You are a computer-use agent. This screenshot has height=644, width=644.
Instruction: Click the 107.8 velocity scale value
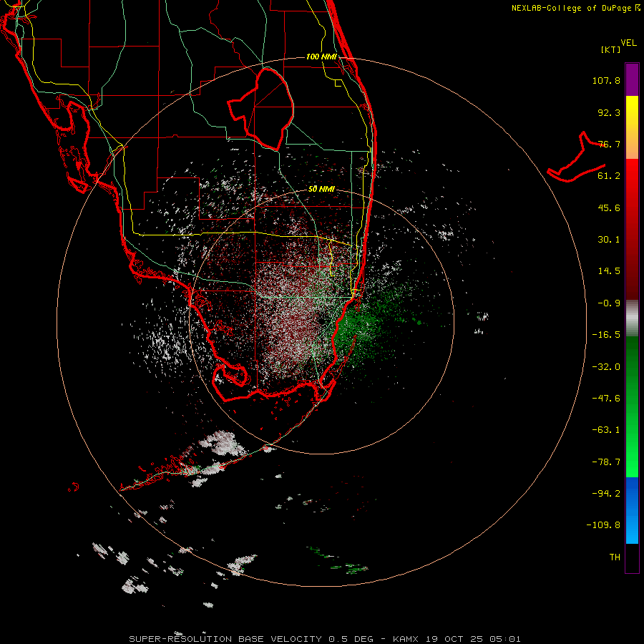coord(606,80)
